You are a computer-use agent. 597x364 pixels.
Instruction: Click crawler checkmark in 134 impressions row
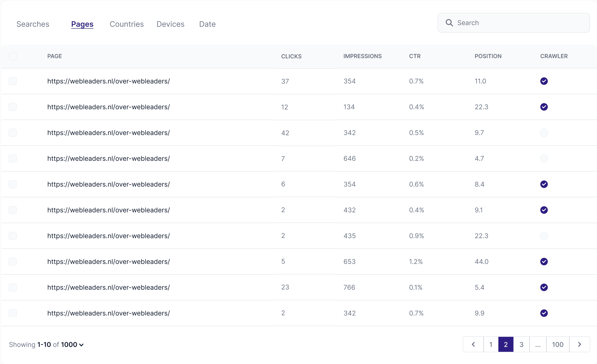click(x=544, y=107)
